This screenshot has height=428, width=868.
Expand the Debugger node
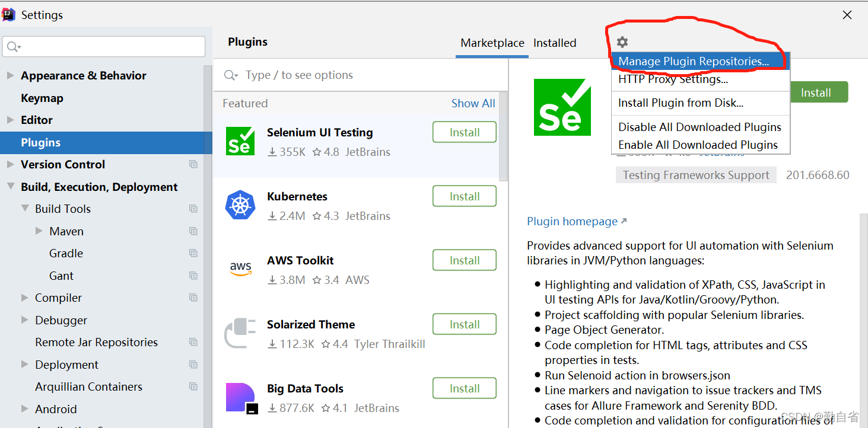tap(25, 320)
